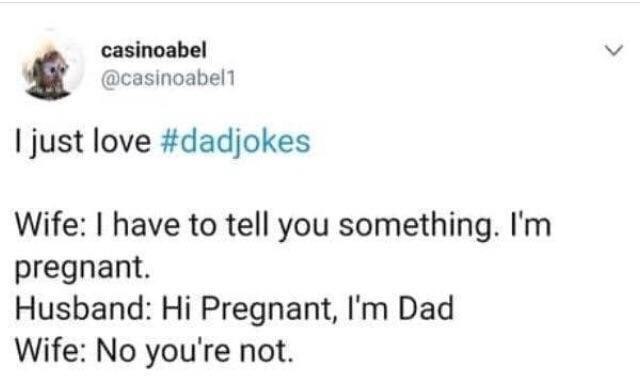
Task: Click the first "Wife:" label in tweet
Action: (x=49, y=226)
